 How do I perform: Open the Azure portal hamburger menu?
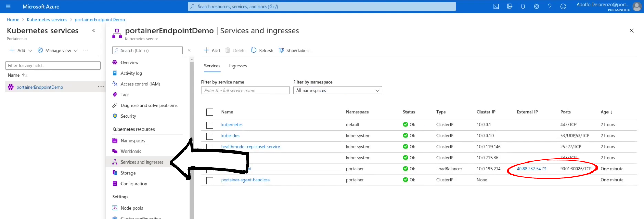click(8, 7)
